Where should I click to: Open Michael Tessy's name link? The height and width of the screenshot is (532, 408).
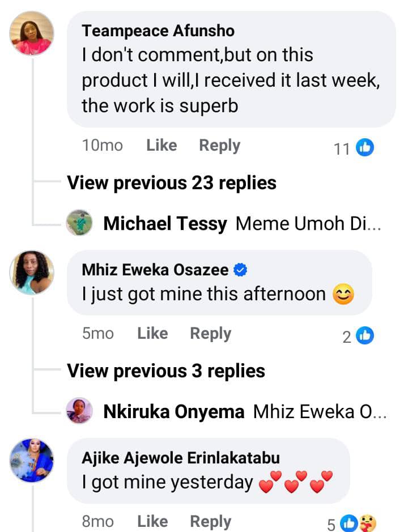coord(165,223)
